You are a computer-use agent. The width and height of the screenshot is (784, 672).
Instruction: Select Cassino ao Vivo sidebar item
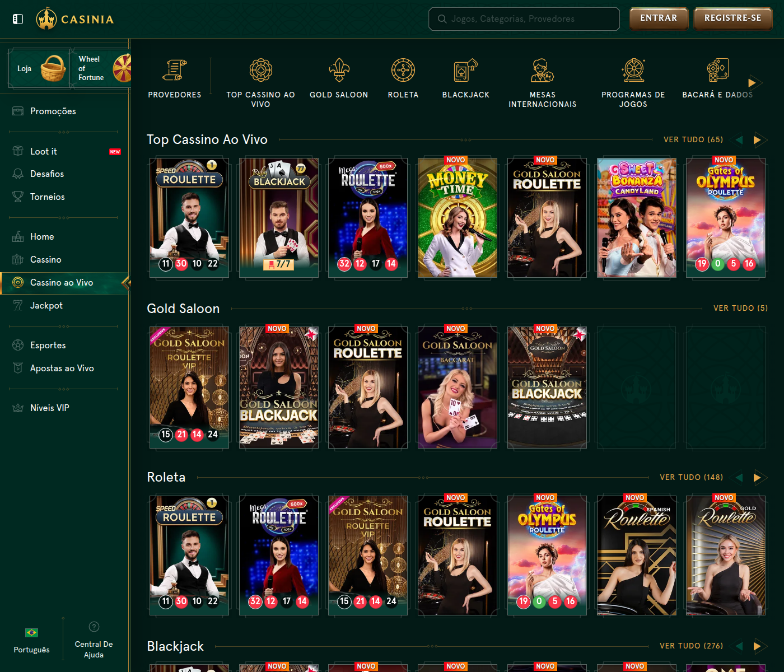[64, 282]
